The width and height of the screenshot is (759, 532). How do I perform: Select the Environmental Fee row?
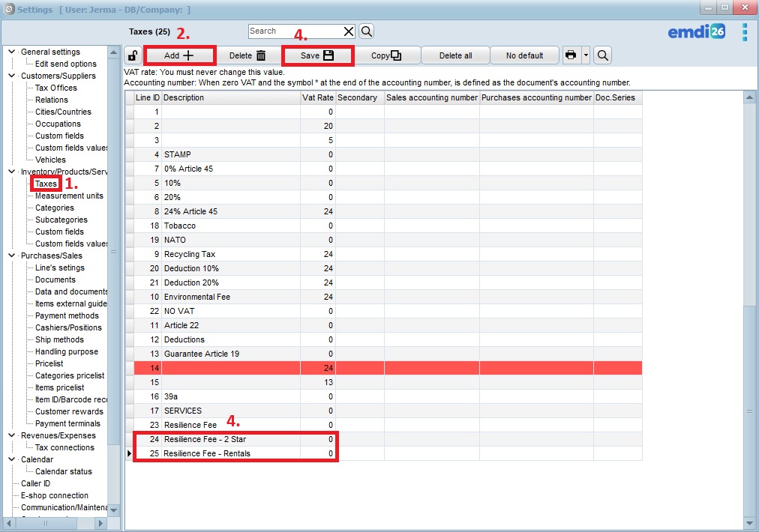click(388, 297)
